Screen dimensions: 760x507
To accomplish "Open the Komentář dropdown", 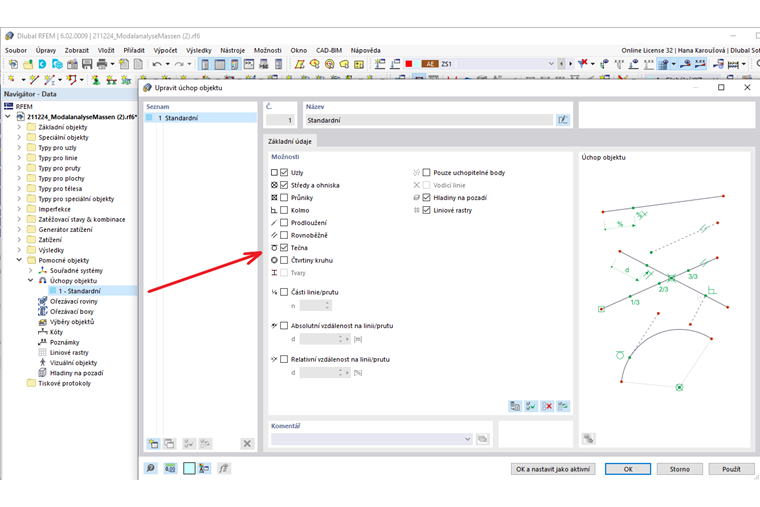I will point(467,439).
